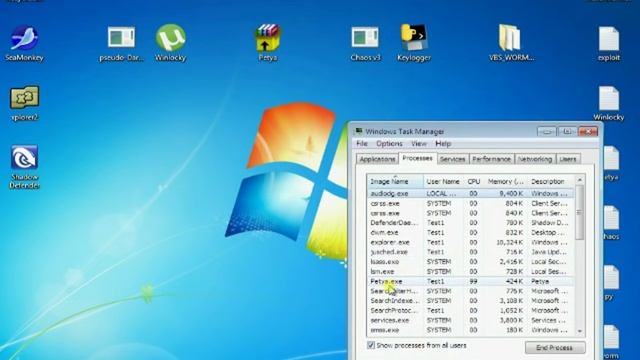Click the Java Upd... description cell
This screenshot has height=360, width=640.
pyautogui.click(x=549, y=252)
